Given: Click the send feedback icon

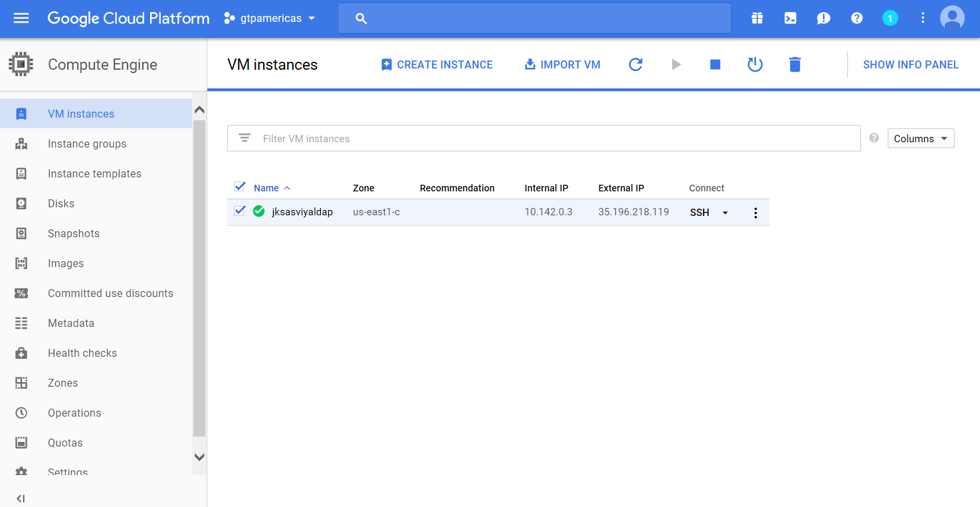Looking at the screenshot, I should pyautogui.click(x=823, y=18).
